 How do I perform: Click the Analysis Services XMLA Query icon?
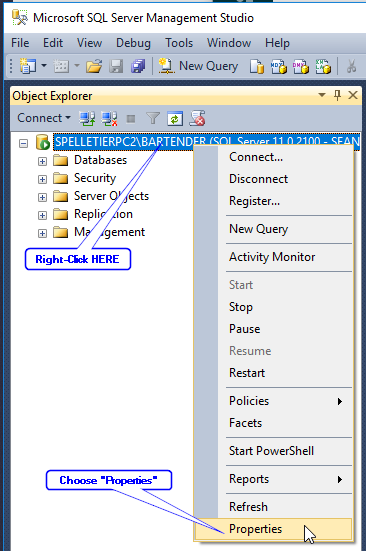(x=323, y=66)
